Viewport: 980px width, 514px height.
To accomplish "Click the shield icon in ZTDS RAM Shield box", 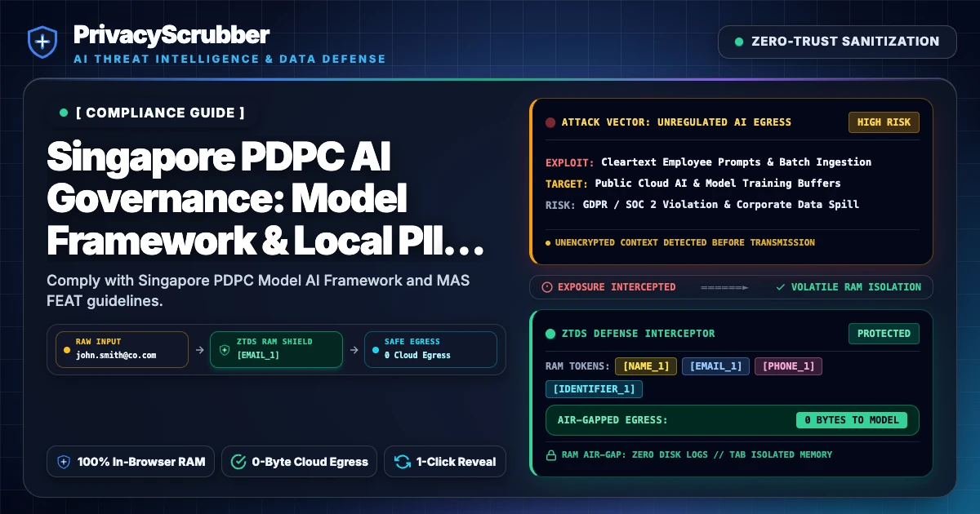I will click(225, 348).
